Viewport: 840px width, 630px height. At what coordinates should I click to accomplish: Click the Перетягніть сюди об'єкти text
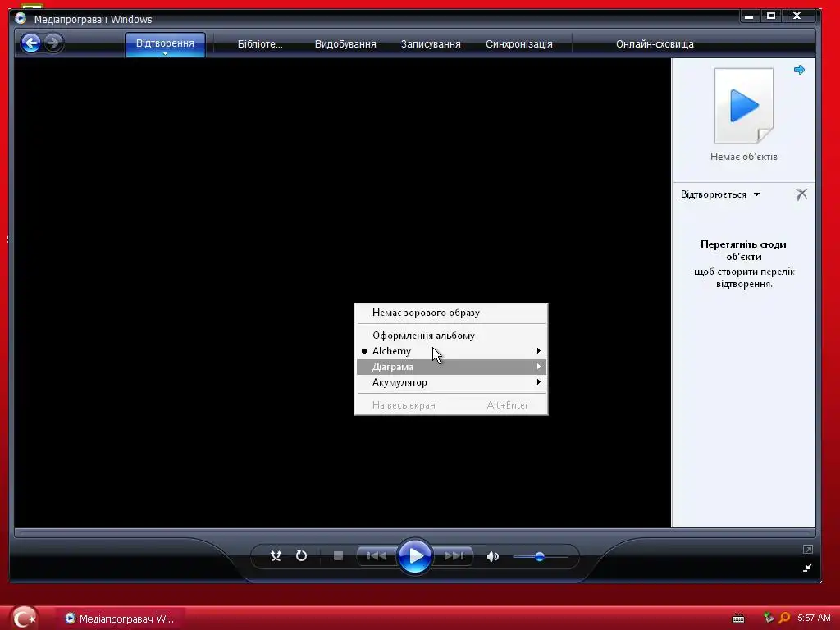click(x=743, y=250)
